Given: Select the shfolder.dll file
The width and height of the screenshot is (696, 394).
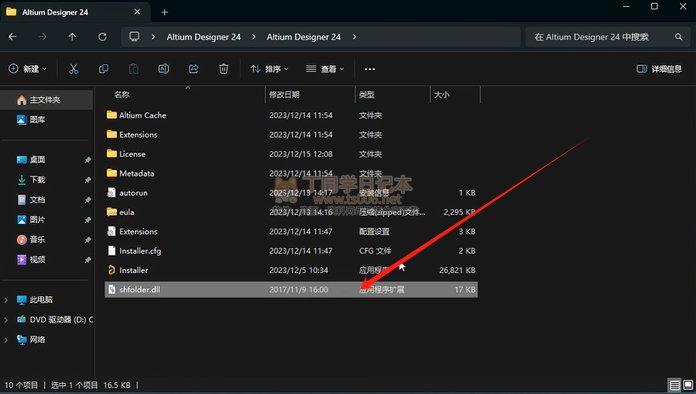Looking at the screenshot, I should pos(291,290).
